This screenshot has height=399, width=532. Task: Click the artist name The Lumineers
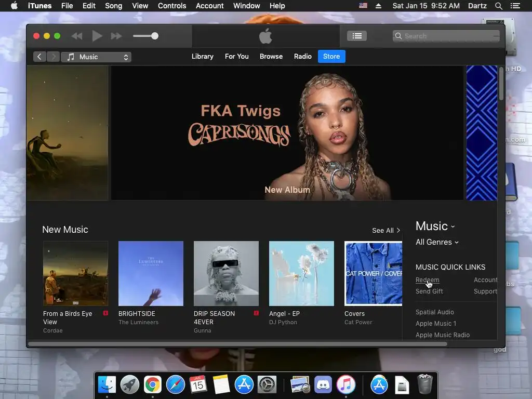pos(138,322)
